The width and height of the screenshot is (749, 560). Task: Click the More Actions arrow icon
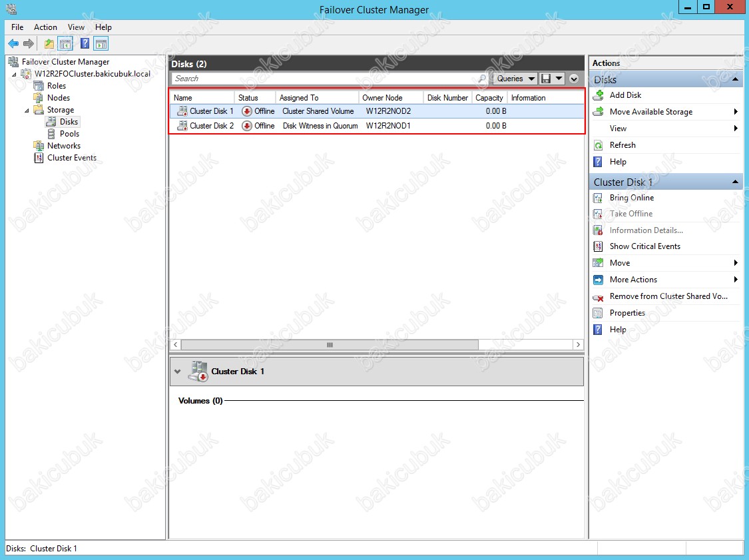(598, 280)
